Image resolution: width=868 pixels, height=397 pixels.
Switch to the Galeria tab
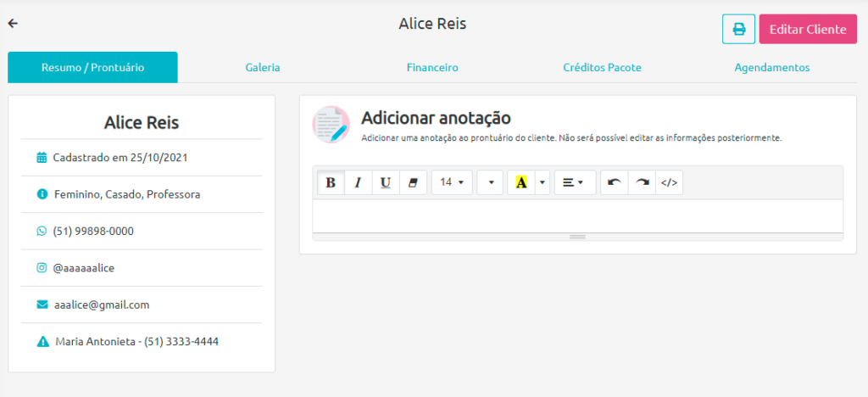263,68
